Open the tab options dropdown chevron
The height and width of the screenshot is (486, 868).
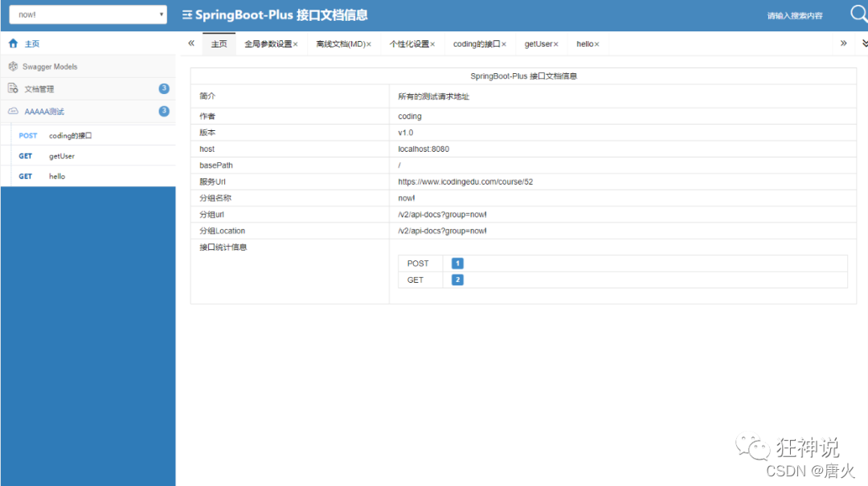tap(864, 43)
